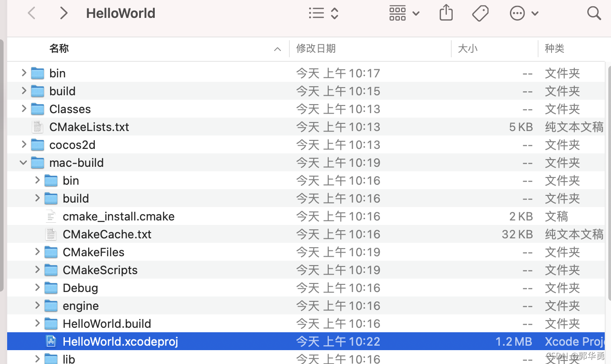The height and width of the screenshot is (364, 611).
Task: Click the HelloWorld window title
Action: [121, 13]
